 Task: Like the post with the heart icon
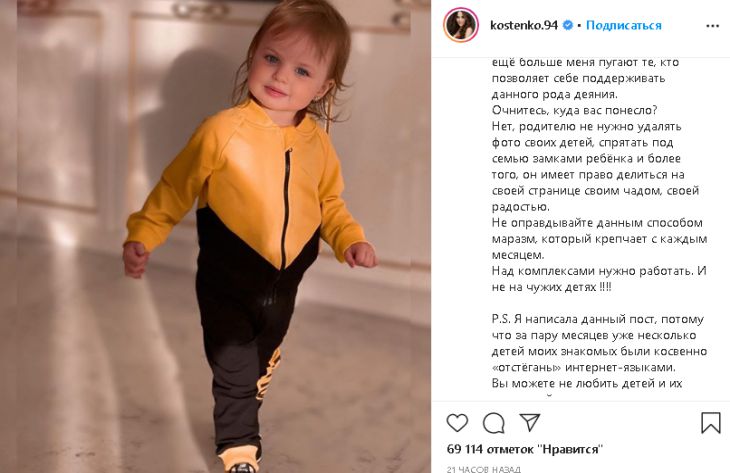[x=457, y=423]
